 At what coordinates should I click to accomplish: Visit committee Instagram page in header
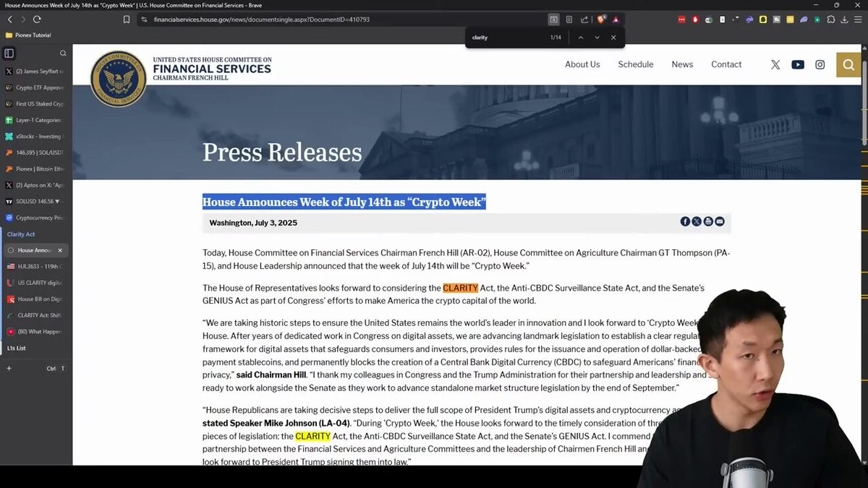pyautogui.click(x=820, y=64)
